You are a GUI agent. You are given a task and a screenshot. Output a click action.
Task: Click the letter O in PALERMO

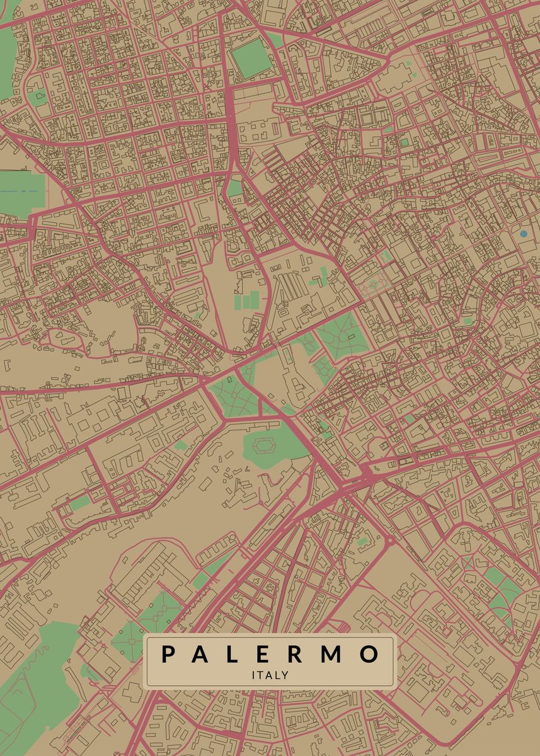coord(371,654)
